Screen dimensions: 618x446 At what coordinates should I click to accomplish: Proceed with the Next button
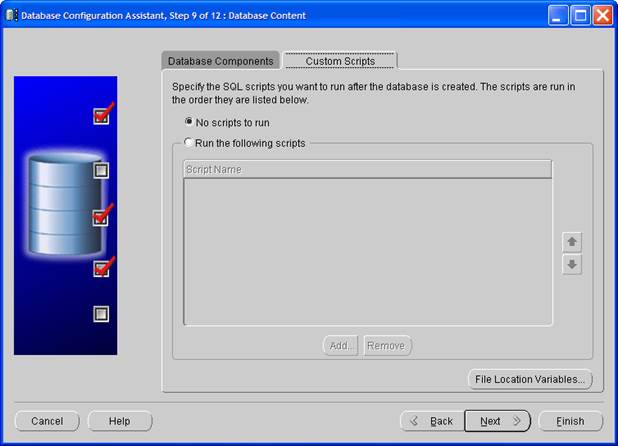tap(497, 421)
